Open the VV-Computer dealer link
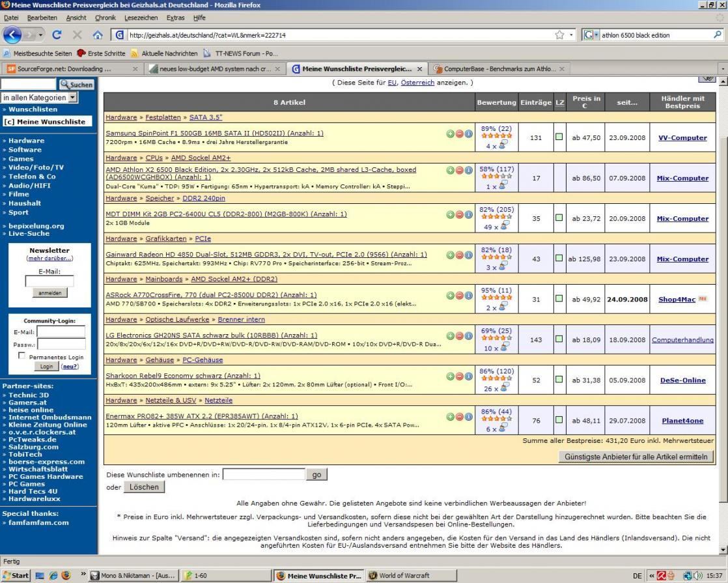The height and width of the screenshot is (583, 728). (x=682, y=137)
